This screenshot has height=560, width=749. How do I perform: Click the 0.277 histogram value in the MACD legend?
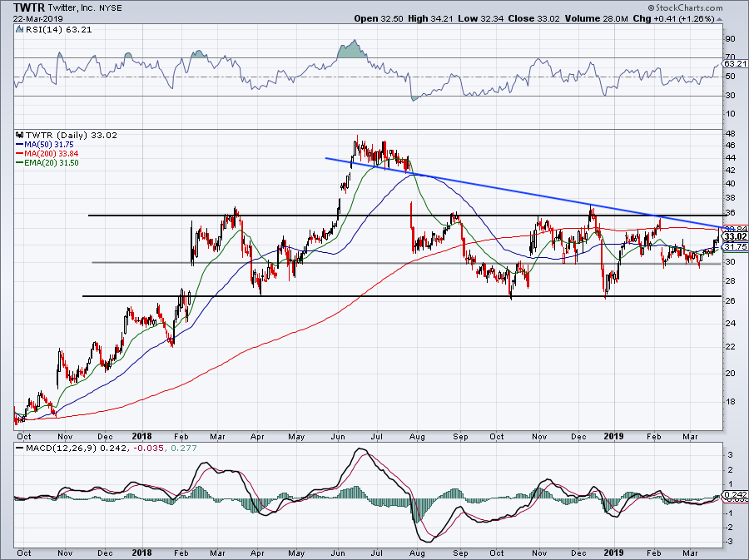[x=183, y=448]
